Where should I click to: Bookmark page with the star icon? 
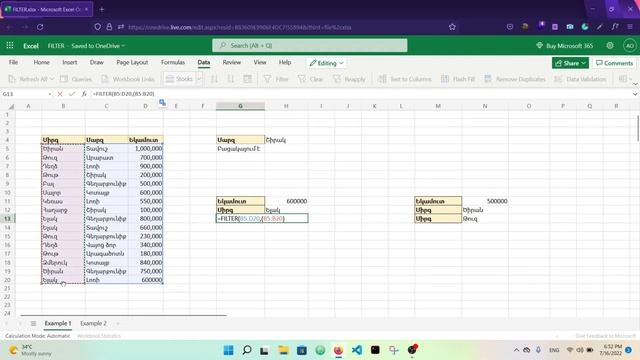tap(452, 27)
